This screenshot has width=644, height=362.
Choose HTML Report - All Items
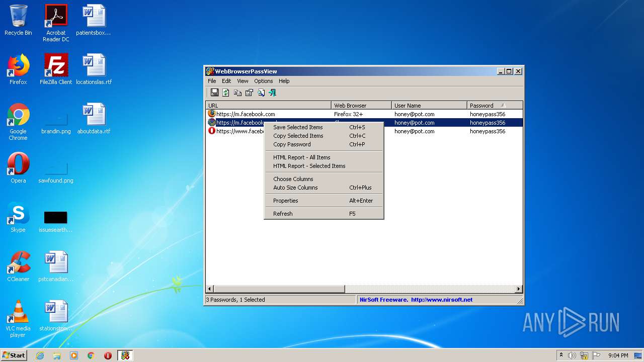tap(324, 157)
